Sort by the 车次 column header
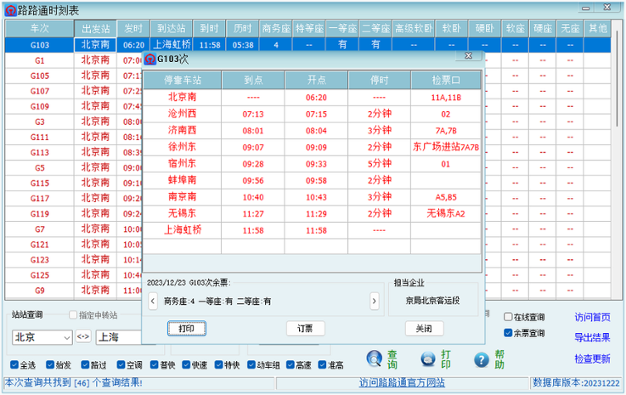626x395 pixels. tap(40, 28)
